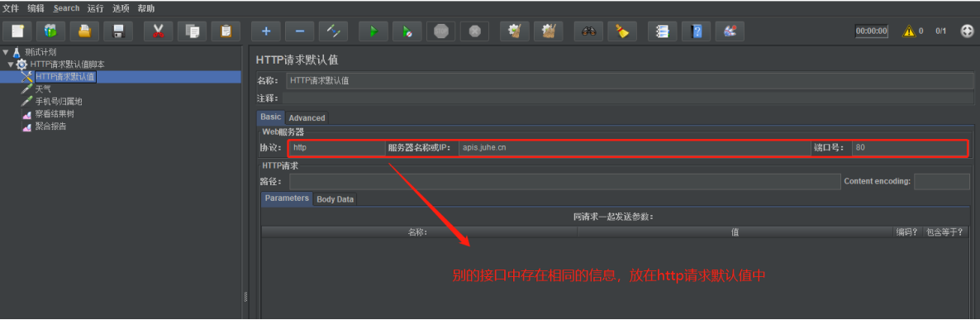Click the 名称 column header in parameters table
The width and height of the screenshot is (980, 320).
tap(420, 232)
